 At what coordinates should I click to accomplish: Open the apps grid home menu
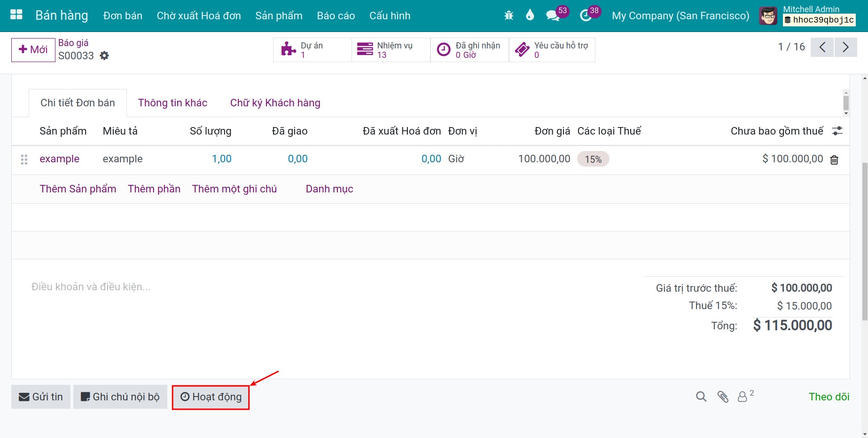(x=16, y=15)
